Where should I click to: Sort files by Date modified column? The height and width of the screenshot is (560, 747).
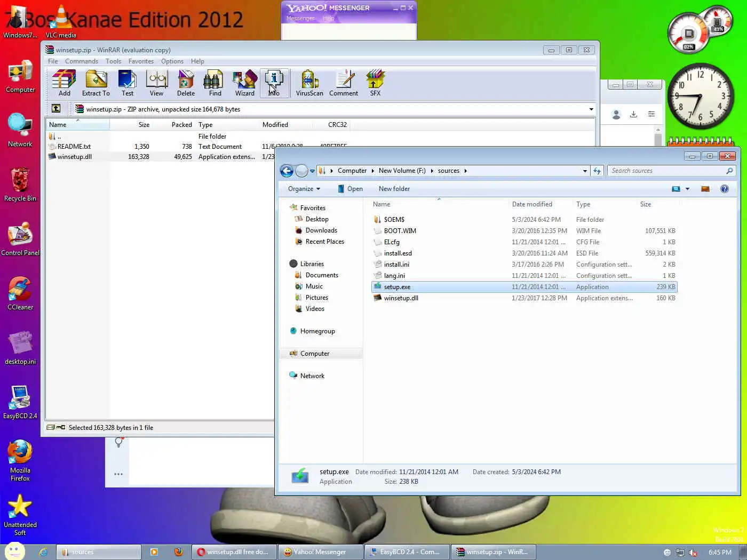click(541, 204)
